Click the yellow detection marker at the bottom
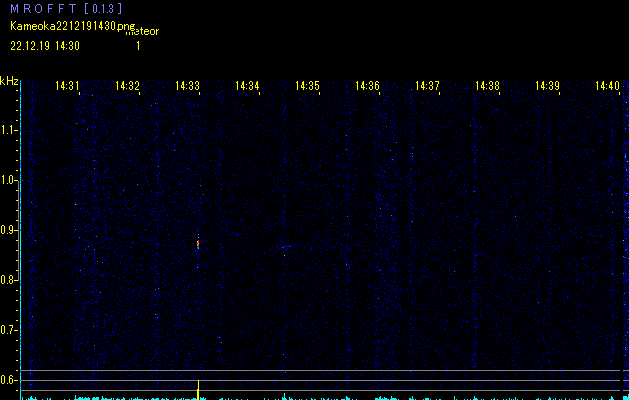629x400 pixels. [198, 390]
